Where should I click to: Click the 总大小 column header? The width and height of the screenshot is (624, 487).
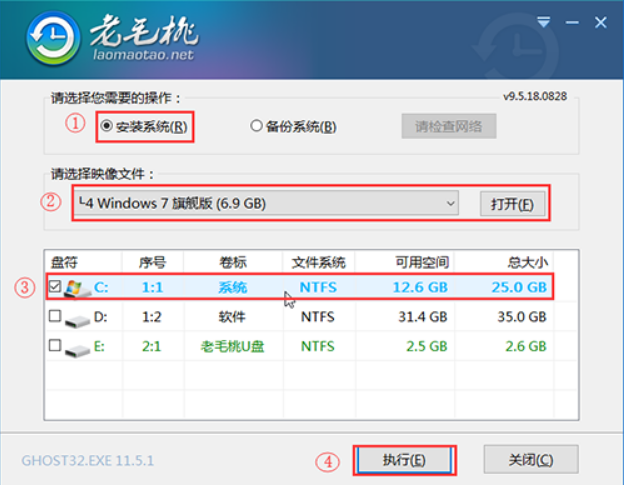pyautogui.click(x=527, y=262)
